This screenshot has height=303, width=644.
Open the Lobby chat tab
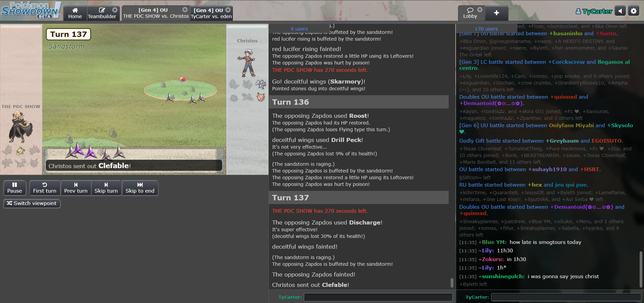click(470, 13)
